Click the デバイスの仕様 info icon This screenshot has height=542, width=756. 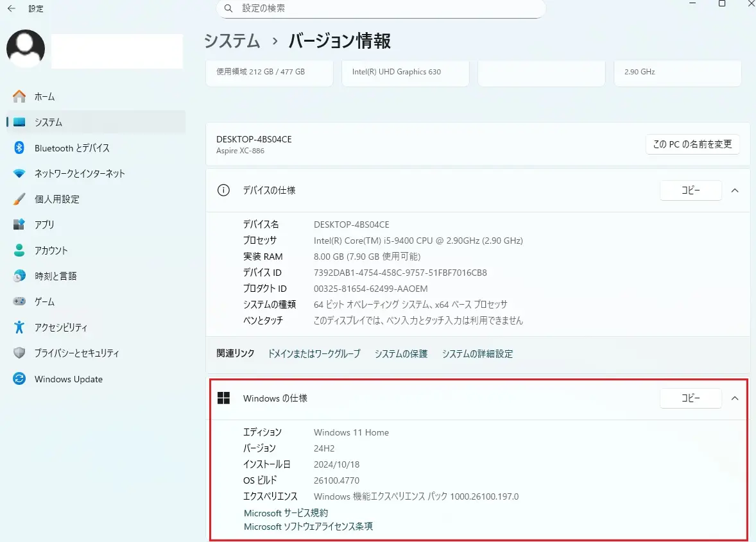(x=223, y=191)
